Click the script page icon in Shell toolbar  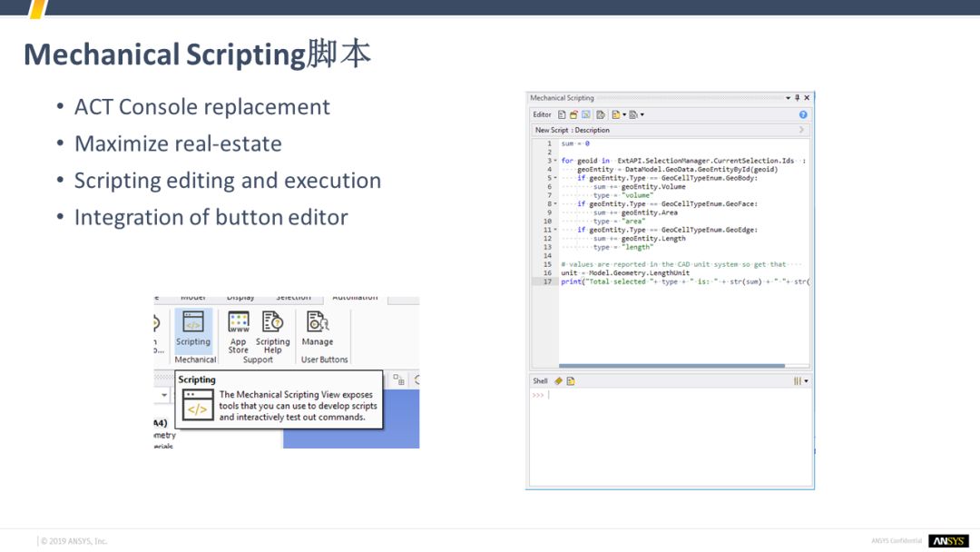[x=571, y=381]
